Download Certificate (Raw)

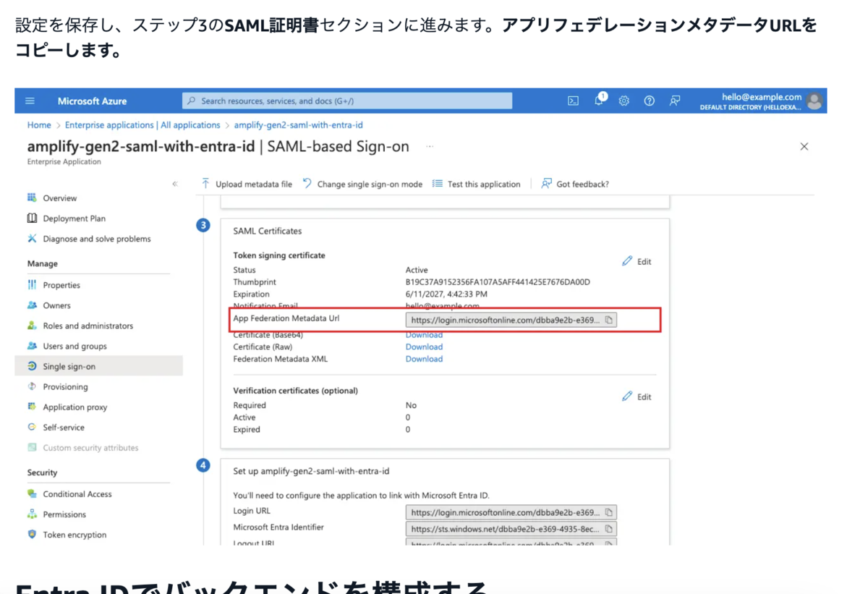pos(424,347)
